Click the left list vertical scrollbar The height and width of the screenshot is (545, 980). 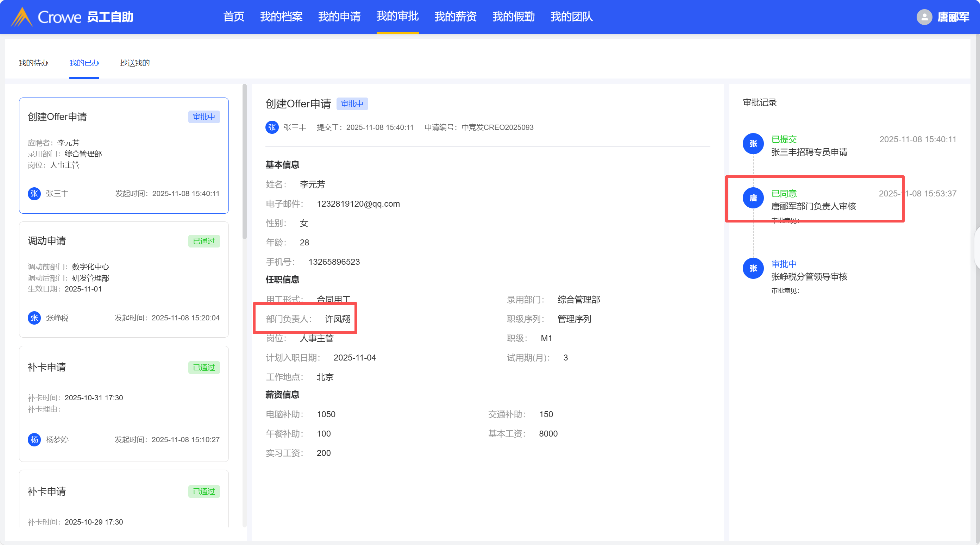(245, 162)
